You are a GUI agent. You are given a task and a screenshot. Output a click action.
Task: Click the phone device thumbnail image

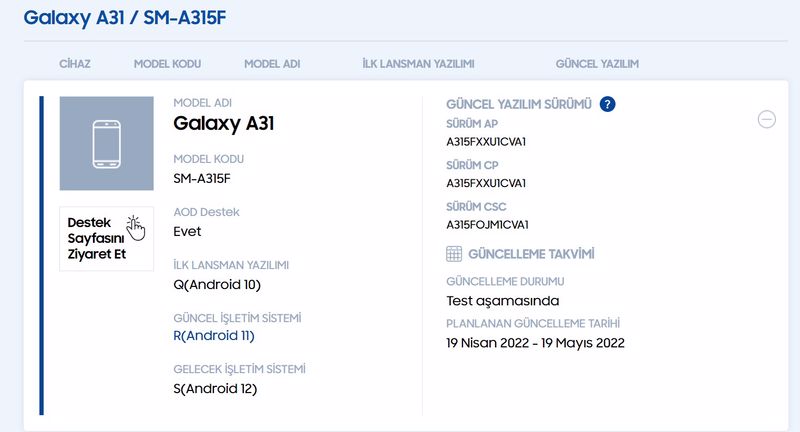click(x=107, y=143)
